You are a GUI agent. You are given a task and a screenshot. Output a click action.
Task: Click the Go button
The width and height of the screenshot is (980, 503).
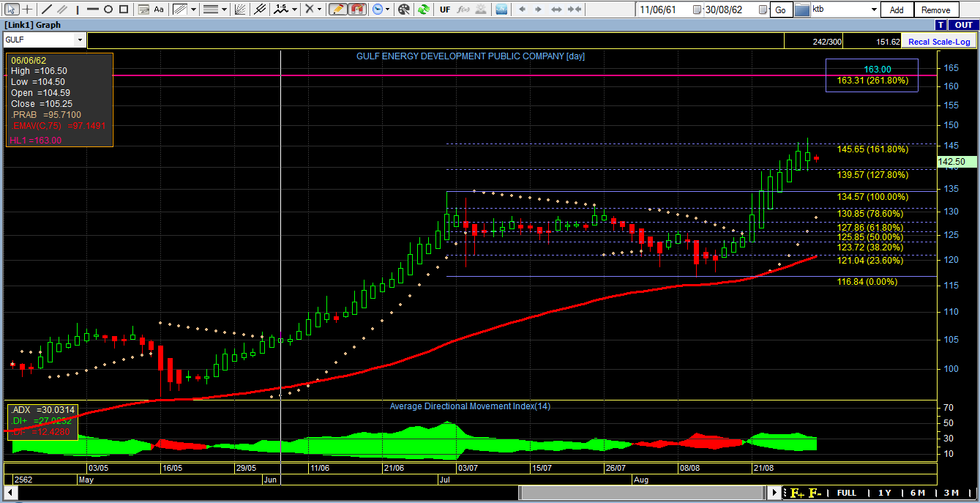(x=780, y=10)
